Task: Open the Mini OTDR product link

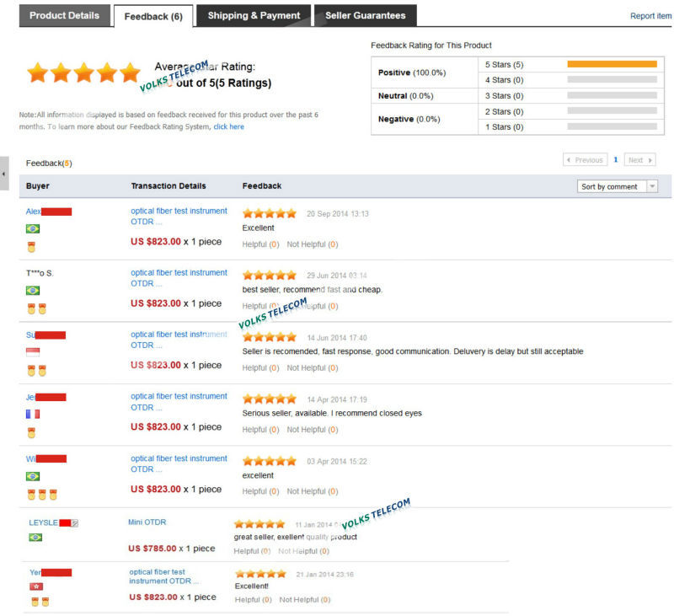Action: [x=147, y=522]
